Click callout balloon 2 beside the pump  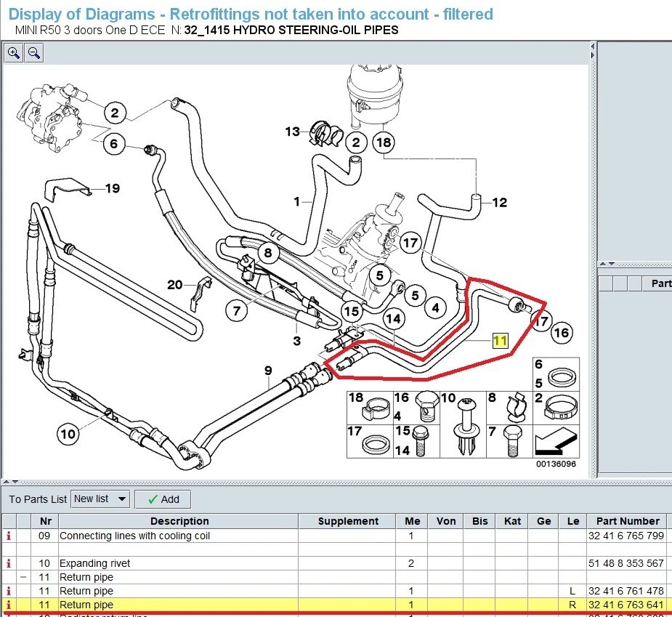114,113
